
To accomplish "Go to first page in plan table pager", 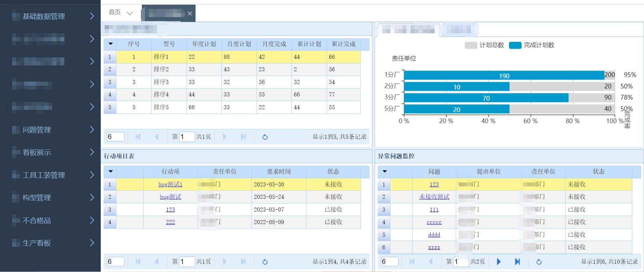I will pyautogui.click(x=138, y=137).
